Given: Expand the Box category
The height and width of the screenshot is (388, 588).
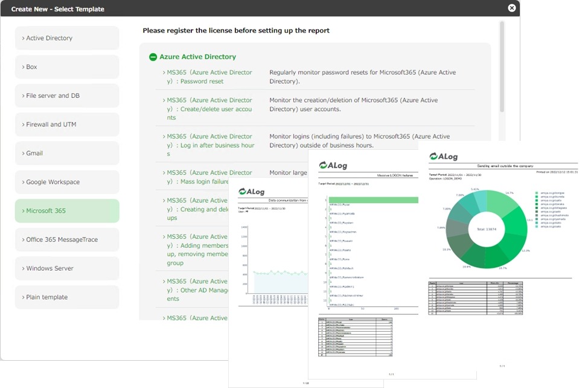Looking at the screenshot, I should (x=66, y=66).
